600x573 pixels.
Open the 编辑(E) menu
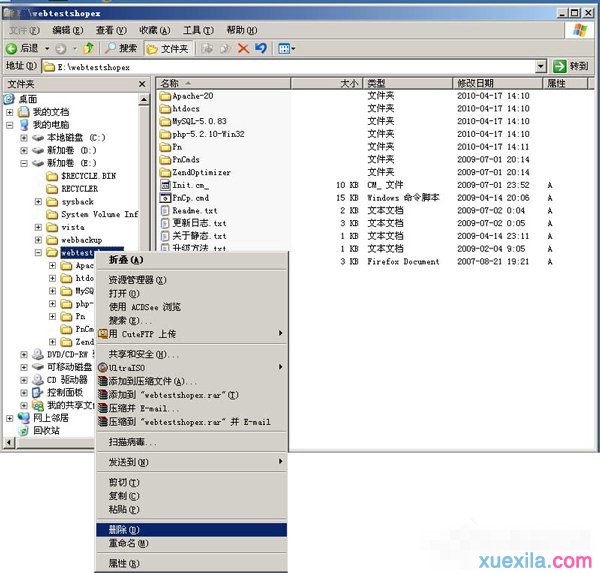(68, 30)
